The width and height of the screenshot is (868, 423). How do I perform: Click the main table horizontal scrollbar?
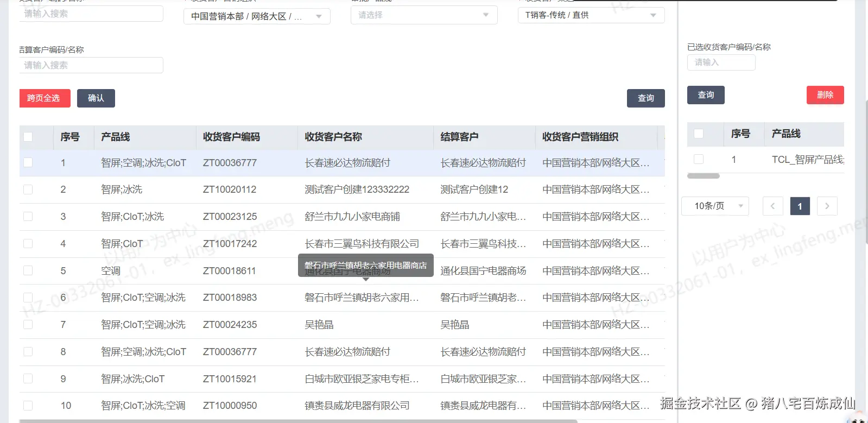(x=299, y=421)
